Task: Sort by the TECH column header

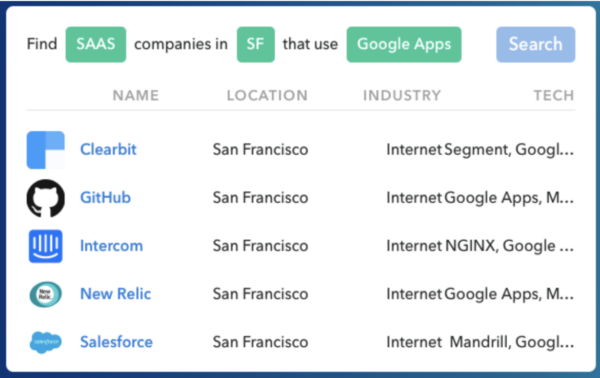Action: click(554, 95)
